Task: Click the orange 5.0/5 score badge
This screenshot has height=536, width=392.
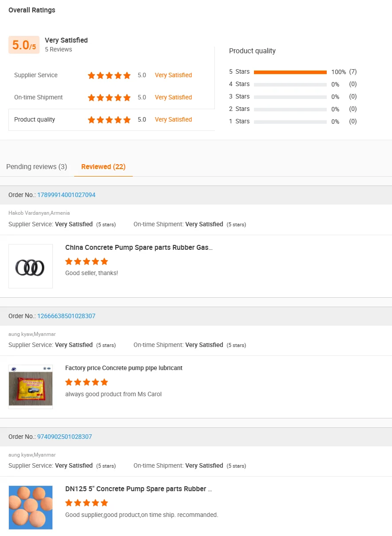Action: click(24, 45)
